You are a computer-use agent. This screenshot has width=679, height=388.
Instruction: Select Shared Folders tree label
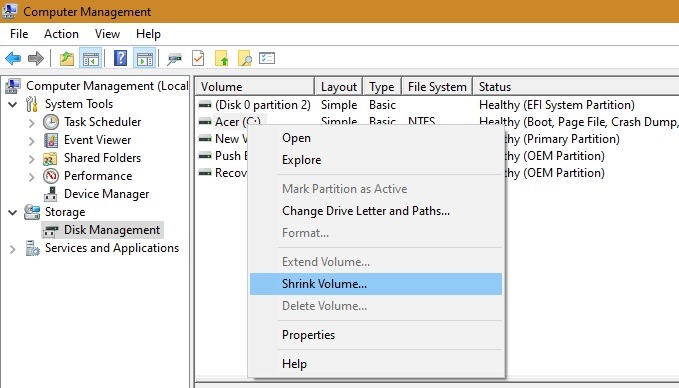pyautogui.click(x=102, y=158)
